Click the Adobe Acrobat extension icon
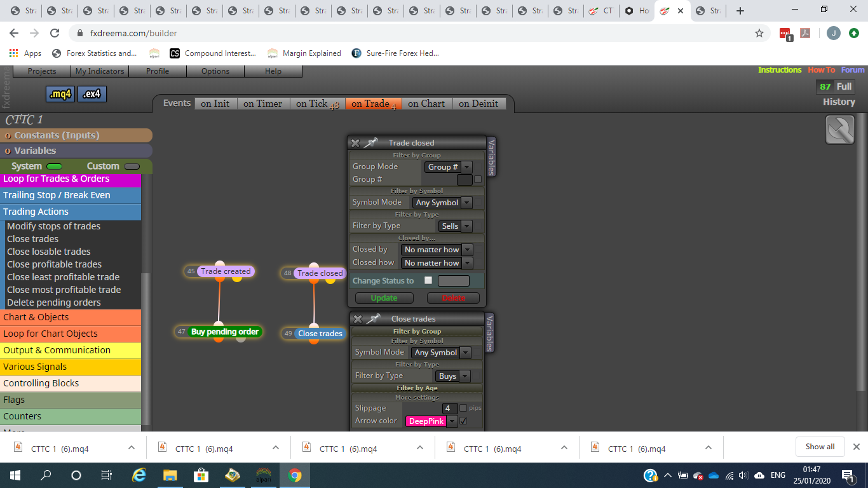Screen dimensions: 868x488 tap(805, 33)
